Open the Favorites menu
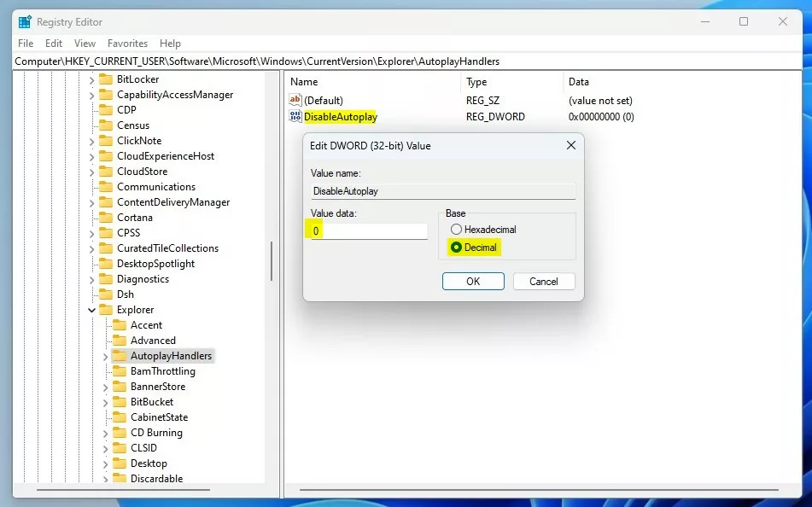The image size is (812, 507). click(127, 44)
